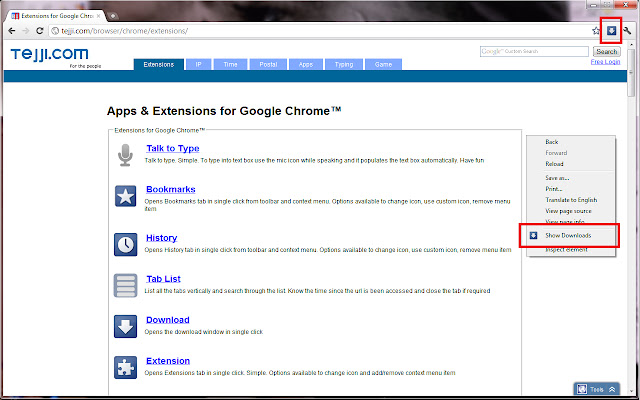
Task: Click the microphone icon beside Talk to Type
Action: 126,154
